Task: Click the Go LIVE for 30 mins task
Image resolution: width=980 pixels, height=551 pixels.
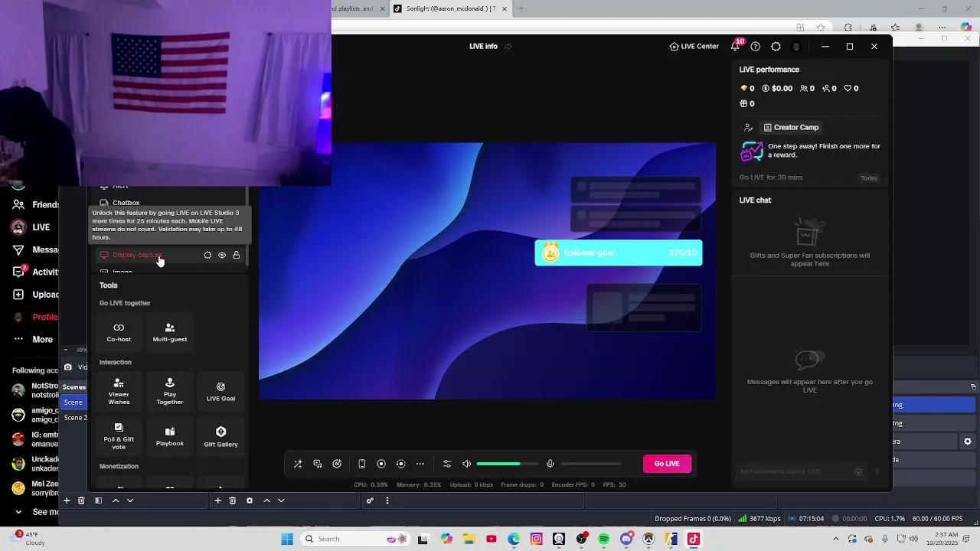Action: tap(810, 178)
